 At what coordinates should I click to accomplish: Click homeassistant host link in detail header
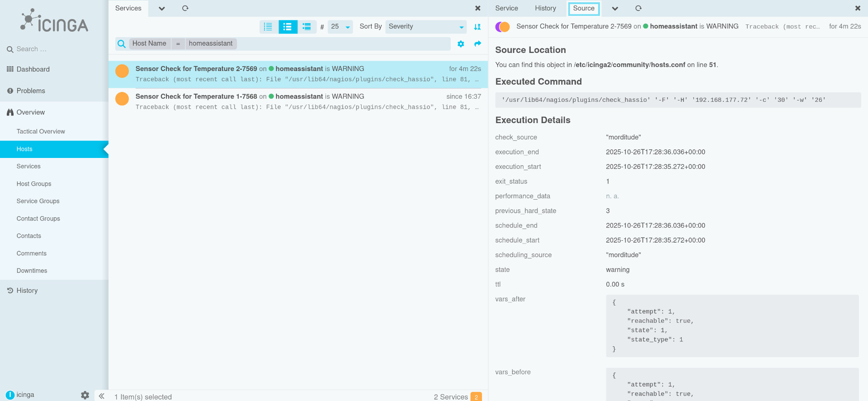(673, 26)
